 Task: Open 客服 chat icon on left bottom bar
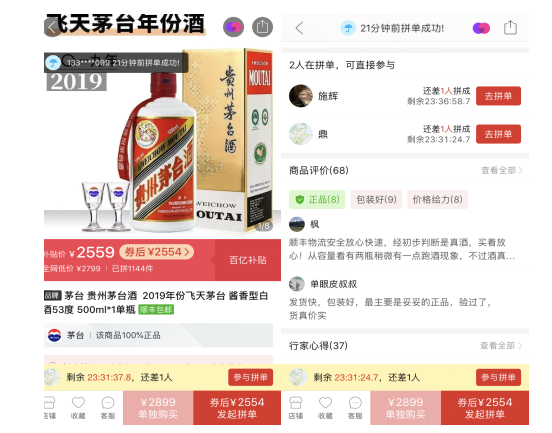click(108, 408)
